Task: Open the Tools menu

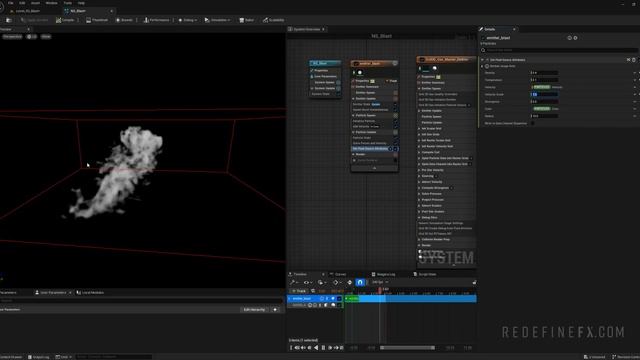Action: (x=68, y=3)
